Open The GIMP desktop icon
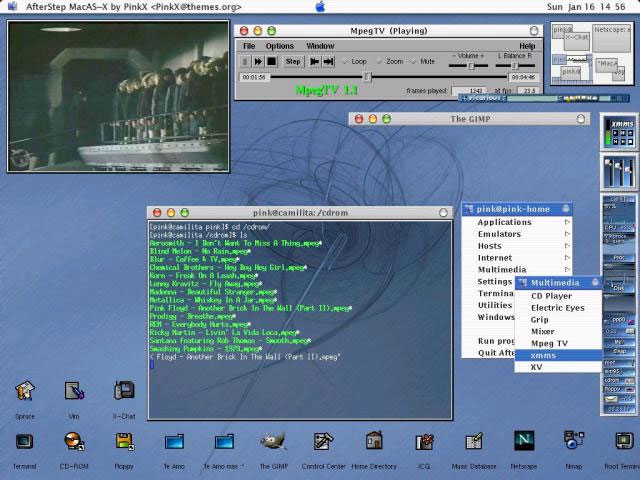This screenshot has height=480, width=640. (273, 442)
